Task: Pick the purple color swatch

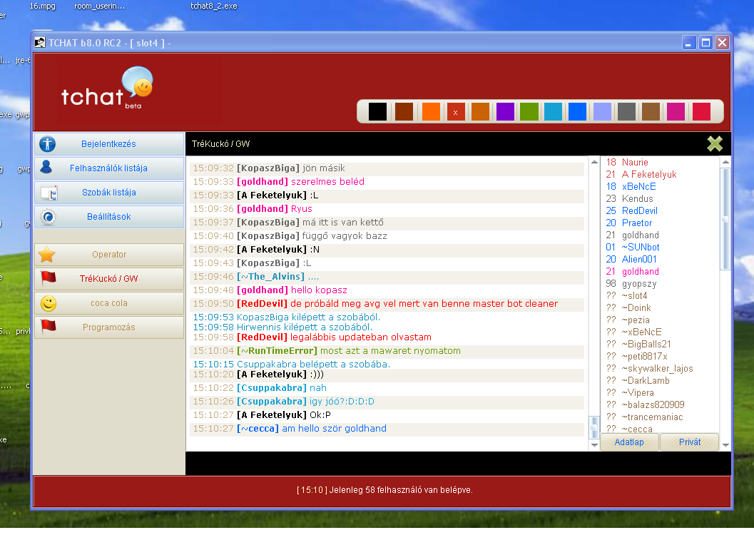Action: [505, 112]
